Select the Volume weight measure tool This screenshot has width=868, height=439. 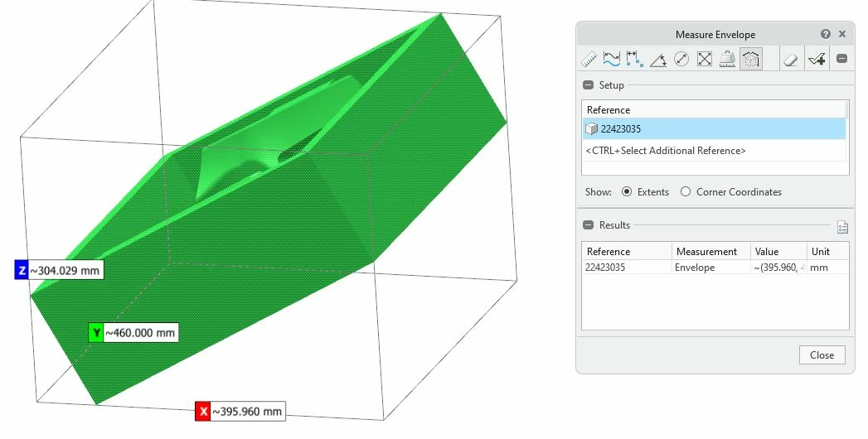tap(727, 59)
